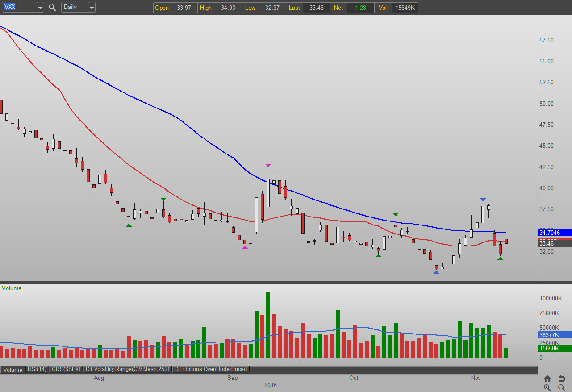Select the Volume indicator tab
Viewport: 572px width, 392px height.
coord(13,370)
